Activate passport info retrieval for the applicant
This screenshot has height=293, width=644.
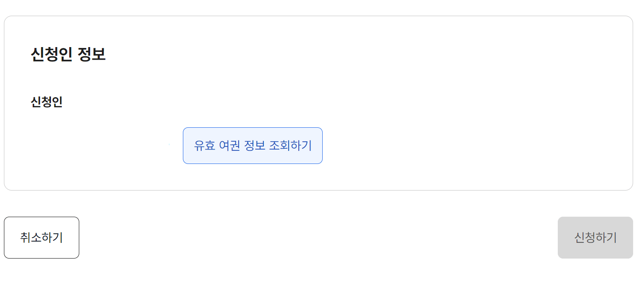coord(253,145)
